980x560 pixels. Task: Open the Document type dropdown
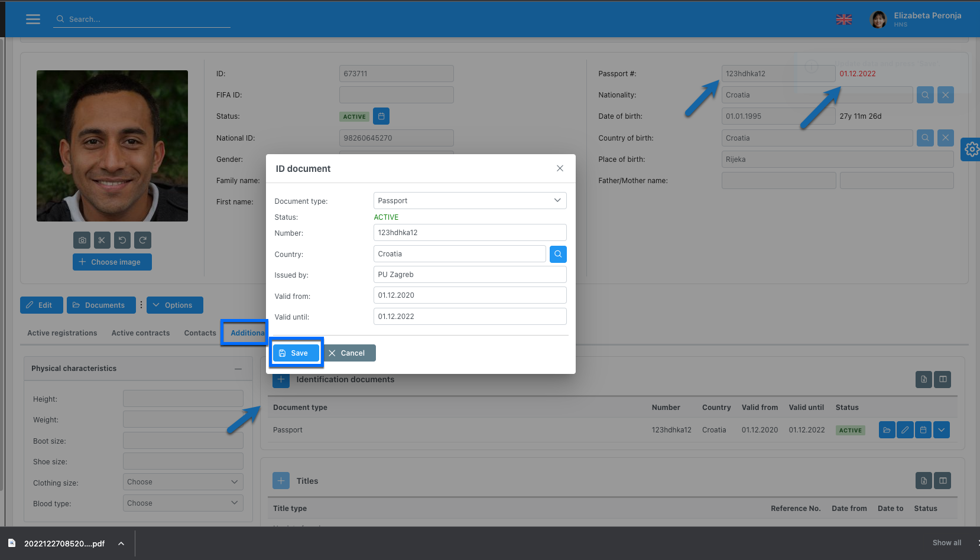[x=470, y=201]
